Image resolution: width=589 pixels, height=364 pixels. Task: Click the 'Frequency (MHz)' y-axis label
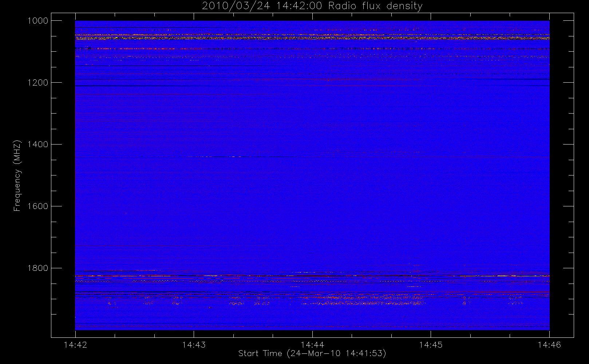[17, 175]
